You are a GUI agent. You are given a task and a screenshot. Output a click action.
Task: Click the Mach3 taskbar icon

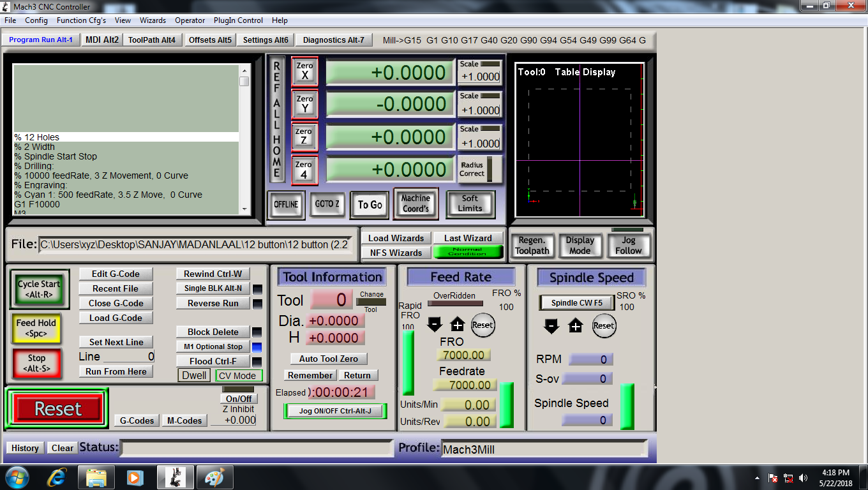point(175,477)
